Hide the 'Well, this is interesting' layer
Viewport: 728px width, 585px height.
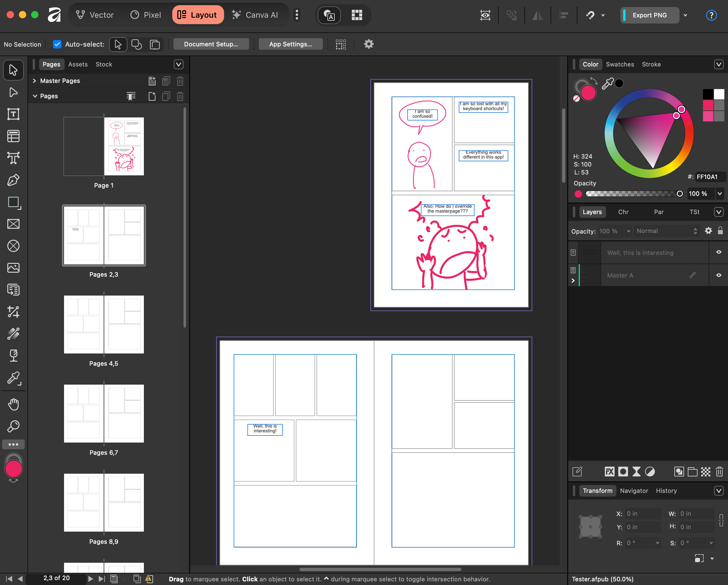pyautogui.click(x=719, y=252)
